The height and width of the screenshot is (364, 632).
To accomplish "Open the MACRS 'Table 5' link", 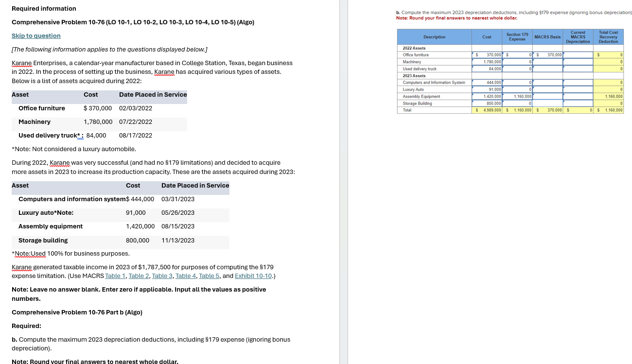I will 210,276.
